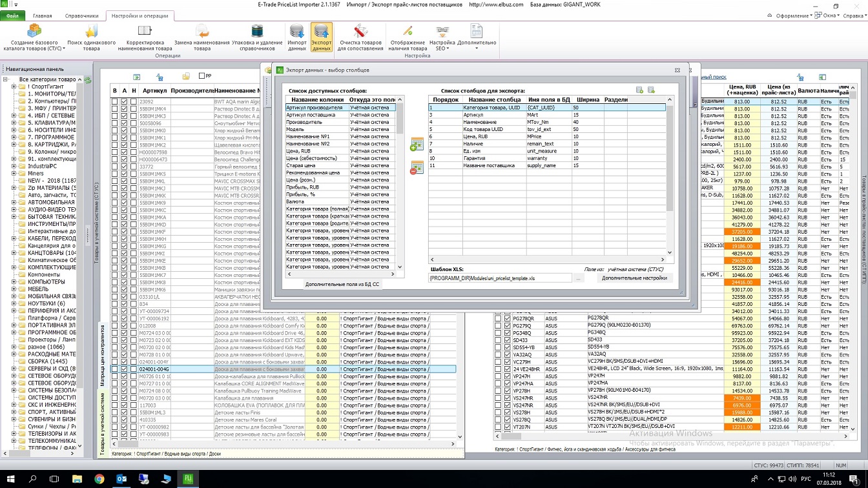The width and height of the screenshot is (868, 488).
Task: Click the export columns list horizontal scrollbar
Action: [x=548, y=260]
